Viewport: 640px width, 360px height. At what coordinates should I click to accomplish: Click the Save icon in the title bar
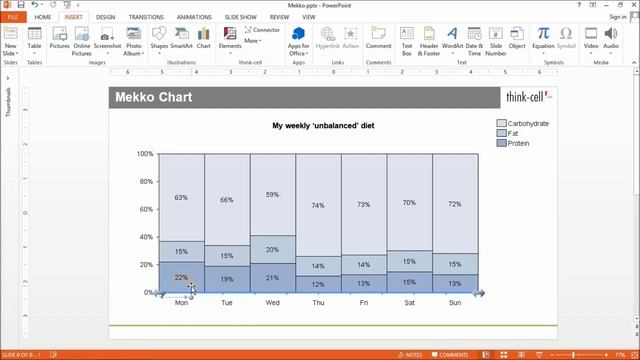point(21,5)
